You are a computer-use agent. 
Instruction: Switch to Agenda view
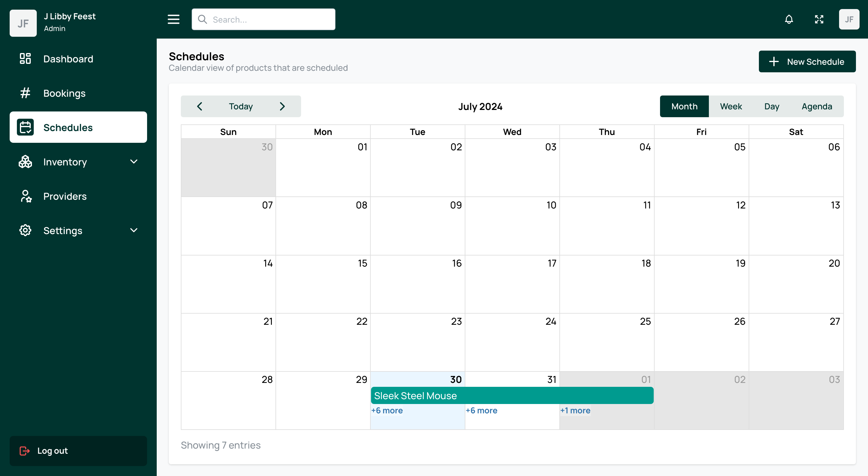(816, 106)
